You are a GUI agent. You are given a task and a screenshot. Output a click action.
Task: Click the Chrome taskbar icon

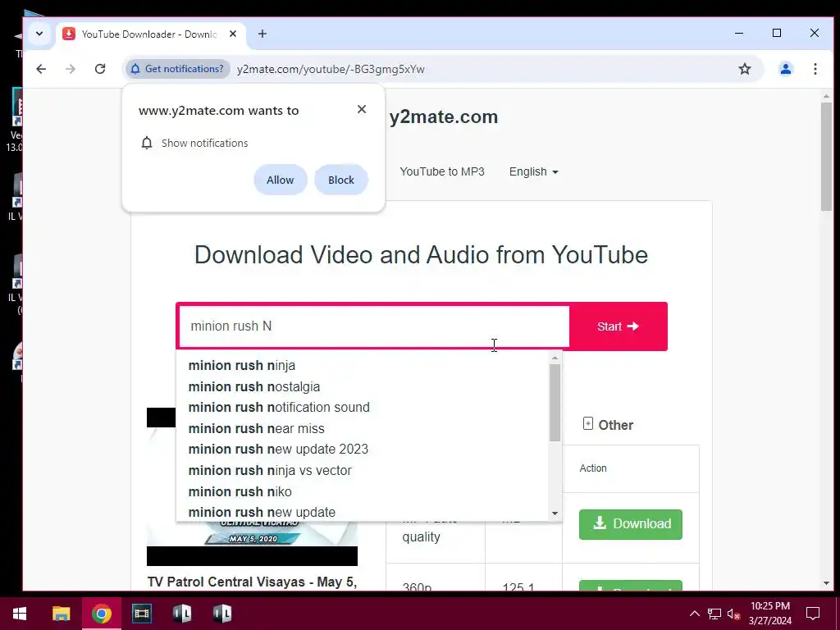[101, 614]
